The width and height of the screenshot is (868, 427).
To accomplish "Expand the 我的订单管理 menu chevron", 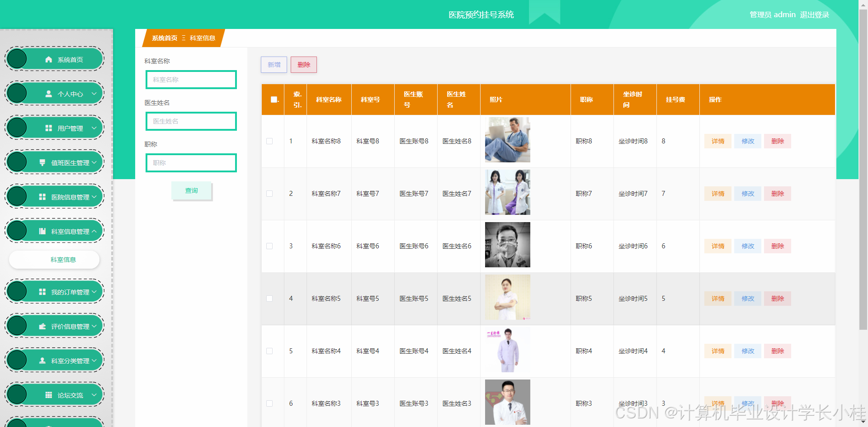I will [94, 292].
